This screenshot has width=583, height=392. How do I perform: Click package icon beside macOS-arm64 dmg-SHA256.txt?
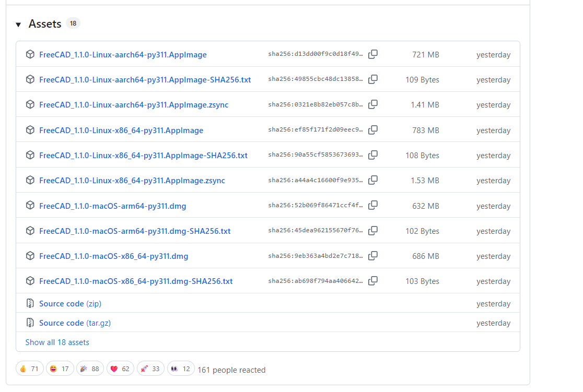pos(30,231)
